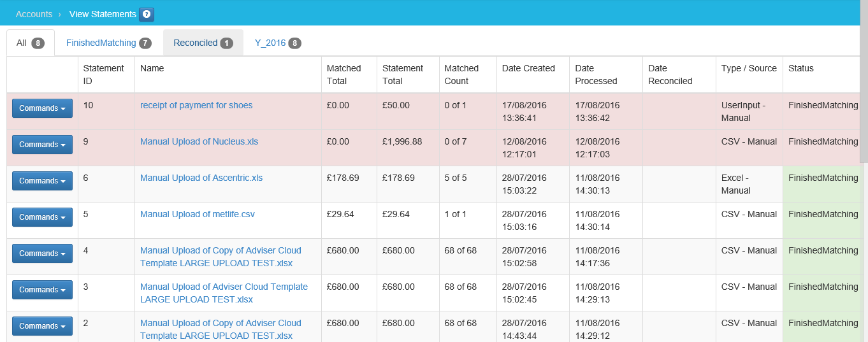Expand Commands menu for statement 3
This screenshot has height=342, width=868.
pos(42,290)
